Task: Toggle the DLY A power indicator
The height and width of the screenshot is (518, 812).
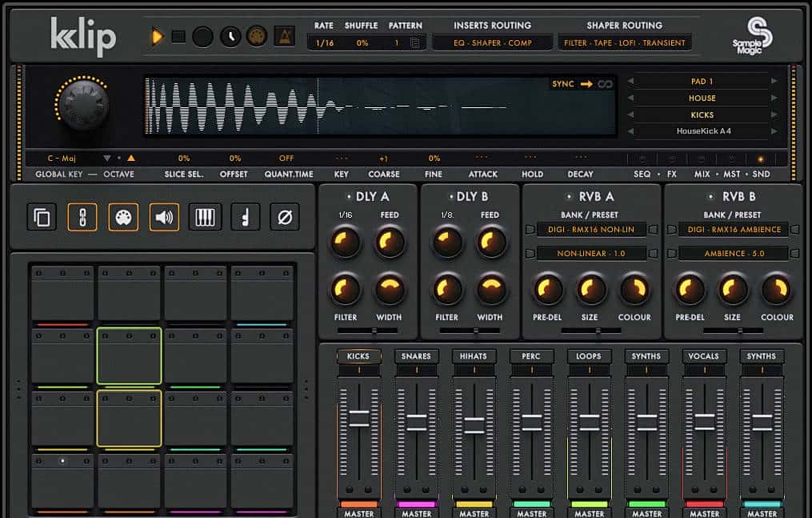Action: point(348,197)
